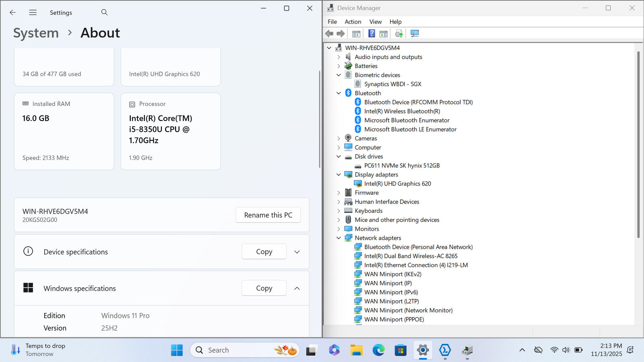Select Intel(R) Ethernet Connection (4) I219-LM
The width and height of the screenshot is (644, 362).
click(x=416, y=265)
